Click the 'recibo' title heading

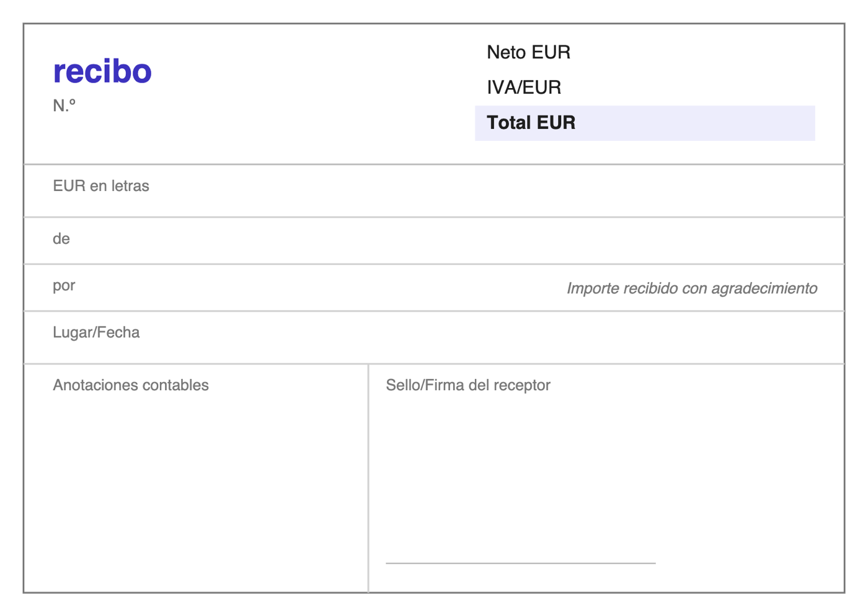click(x=102, y=71)
